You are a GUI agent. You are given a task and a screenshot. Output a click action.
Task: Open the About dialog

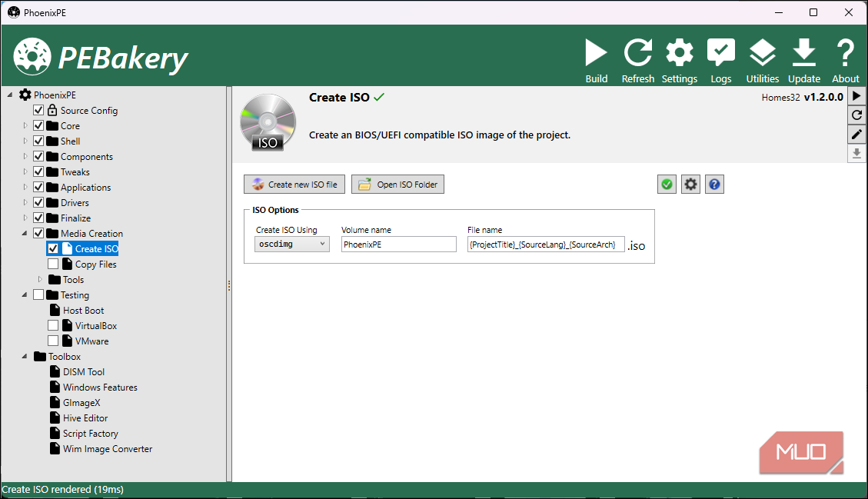click(x=845, y=61)
